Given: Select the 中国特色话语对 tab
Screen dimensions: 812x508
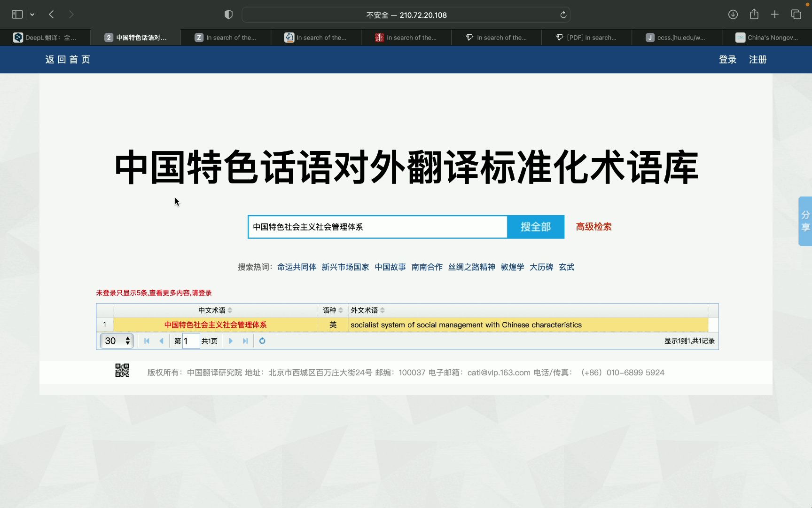Looking at the screenshot, I should pyautogui.click(x=135, y=38).
